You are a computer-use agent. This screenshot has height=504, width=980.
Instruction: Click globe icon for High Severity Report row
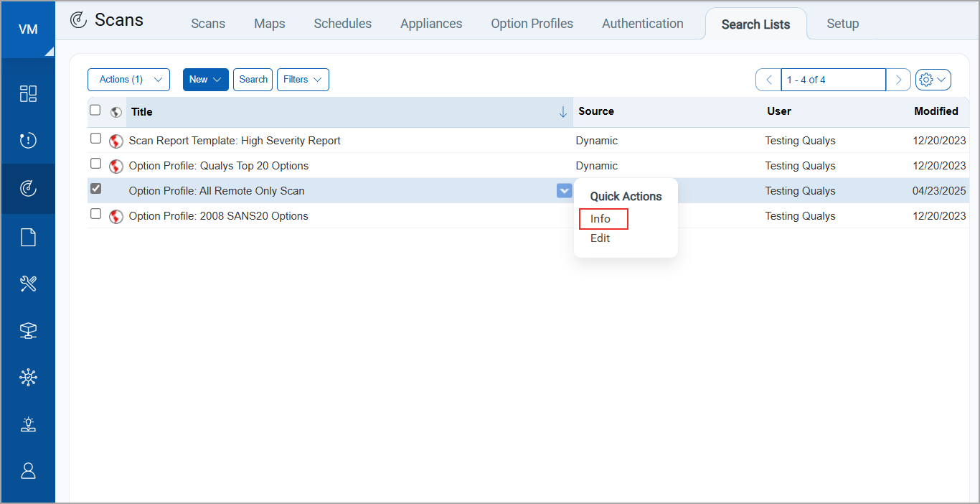(x=116, y=141)
